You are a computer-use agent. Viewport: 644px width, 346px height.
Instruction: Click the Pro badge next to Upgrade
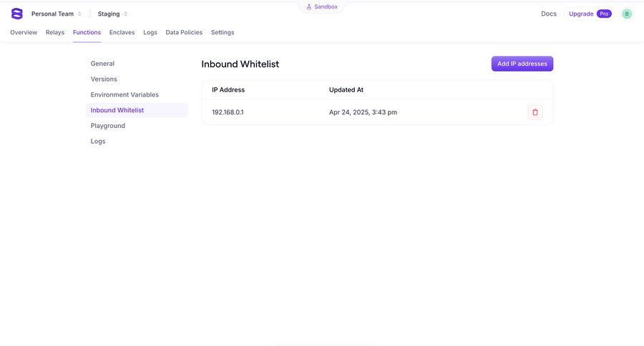pyautogui.click(x=604, y=14)
